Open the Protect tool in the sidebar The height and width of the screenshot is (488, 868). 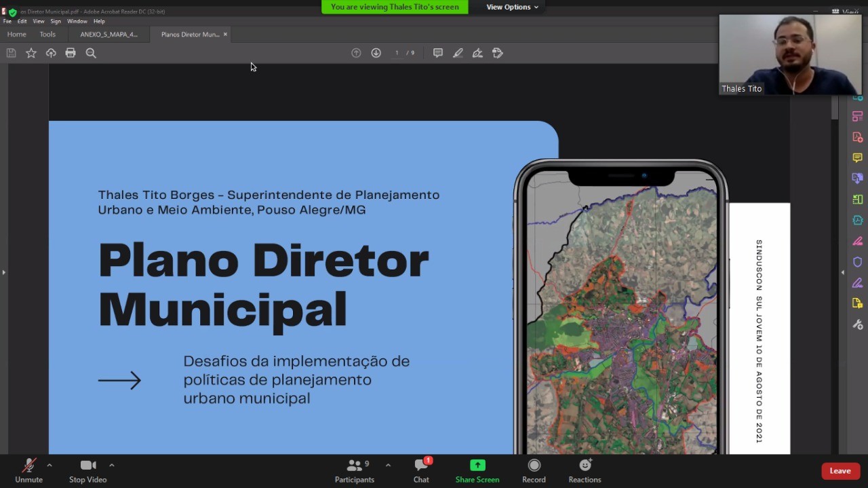pyautogui.click(x=857, y=261)
